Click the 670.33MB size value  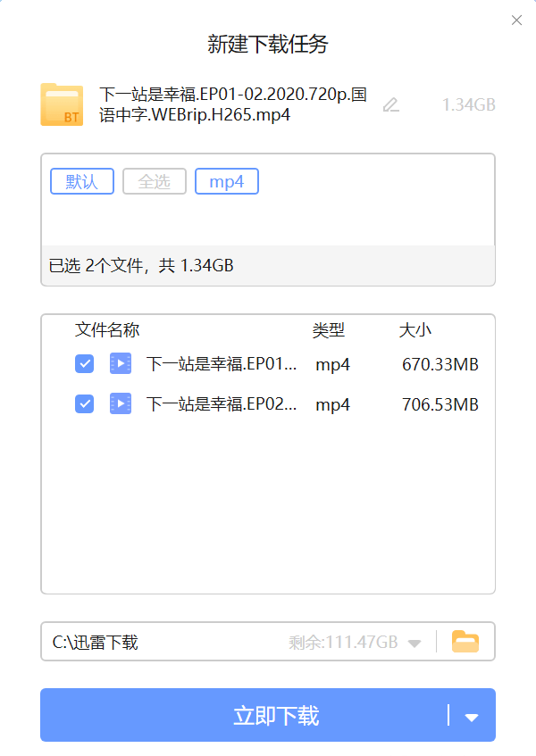click(x=440, y=364)
